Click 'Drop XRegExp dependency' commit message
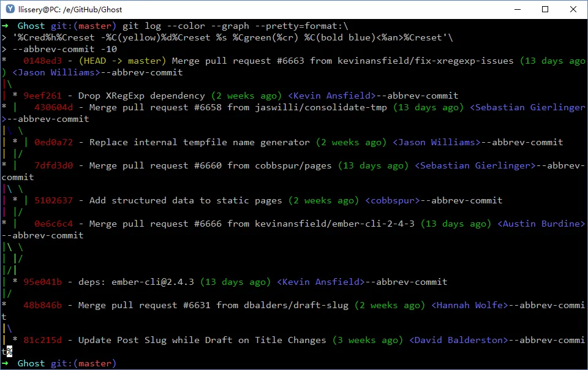This screenshot has width=588, height=370. [x=141, y=96]
